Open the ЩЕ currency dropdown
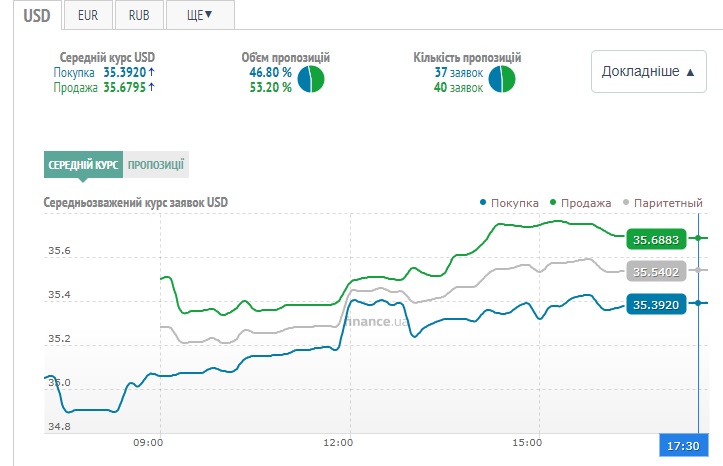Viewport: 723px width, 466px height. 196,16
